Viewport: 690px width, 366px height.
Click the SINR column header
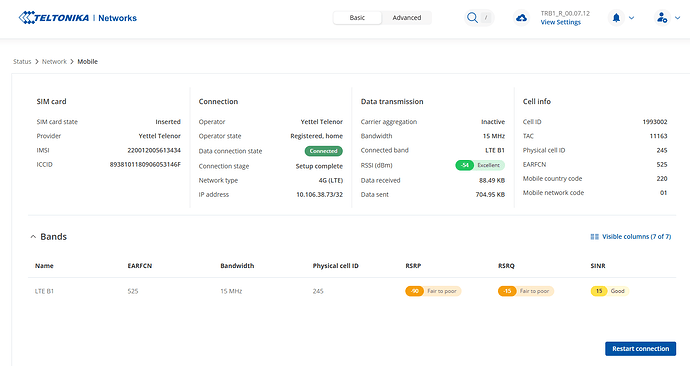point(598,266)
